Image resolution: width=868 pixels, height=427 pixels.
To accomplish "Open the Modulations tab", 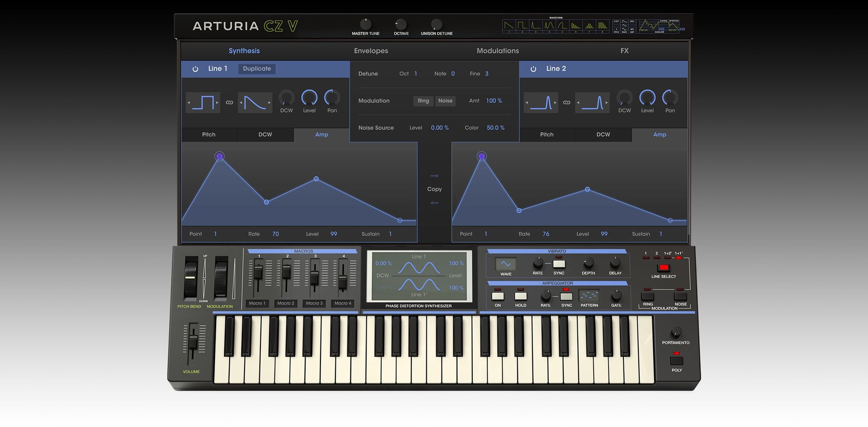I will (498, 51).
